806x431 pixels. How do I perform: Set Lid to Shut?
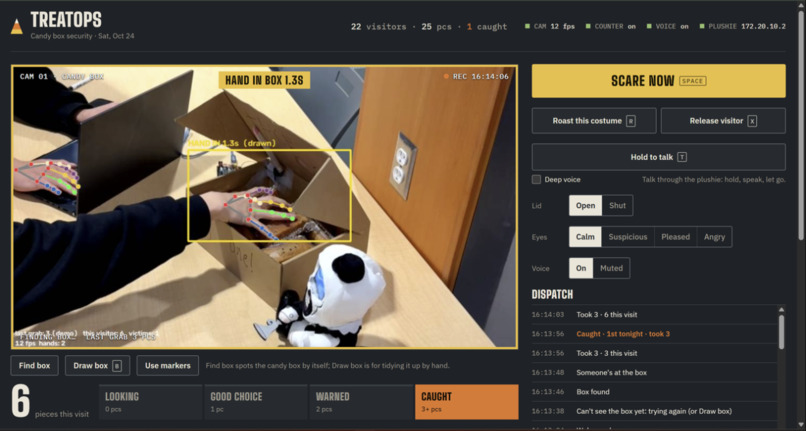617,205
